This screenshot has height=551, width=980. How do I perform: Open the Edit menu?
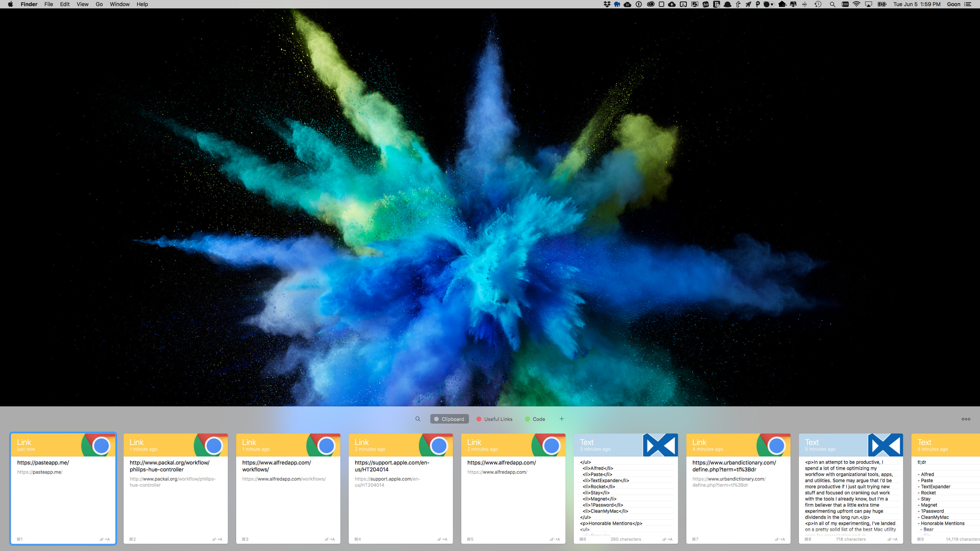pos(65,4)
